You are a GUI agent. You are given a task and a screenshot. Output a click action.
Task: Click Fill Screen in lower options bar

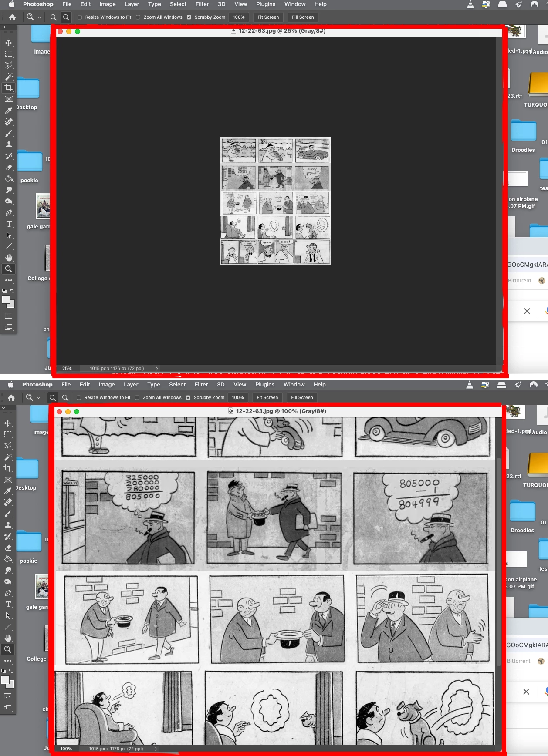302,398
